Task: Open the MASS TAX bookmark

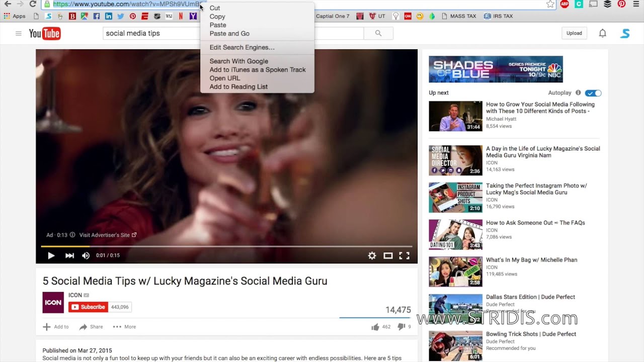Action: [x=458, y=16]
